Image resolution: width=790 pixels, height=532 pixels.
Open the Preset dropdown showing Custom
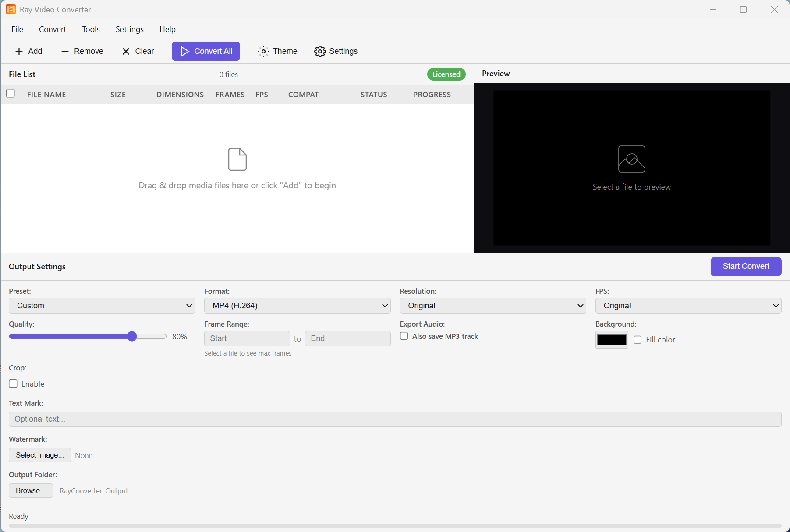point(102,306)
